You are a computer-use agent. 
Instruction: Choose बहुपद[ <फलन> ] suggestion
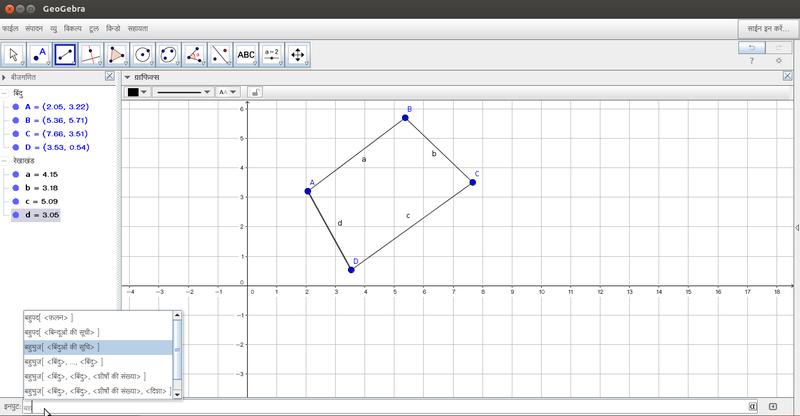click(x=98, y=317)
